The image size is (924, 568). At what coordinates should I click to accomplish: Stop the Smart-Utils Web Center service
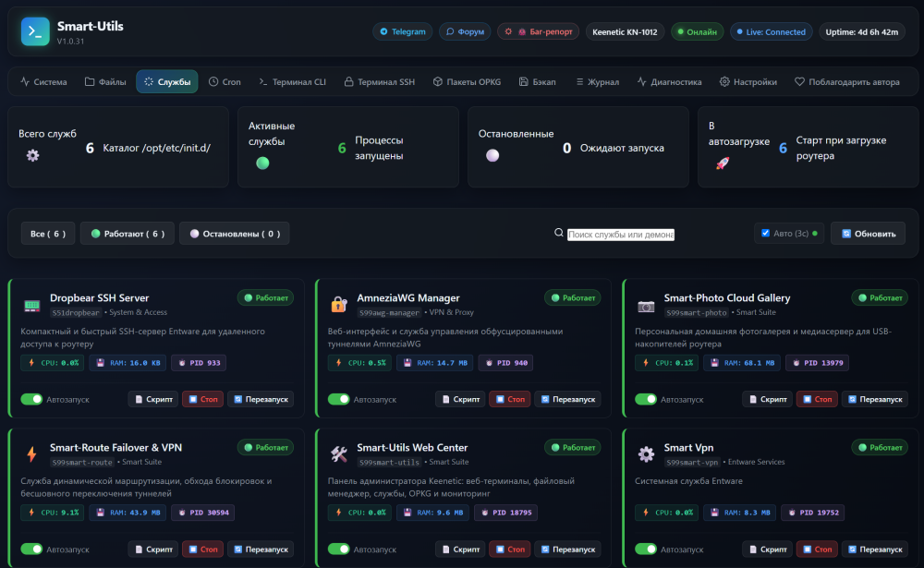(x=510, y=549)
